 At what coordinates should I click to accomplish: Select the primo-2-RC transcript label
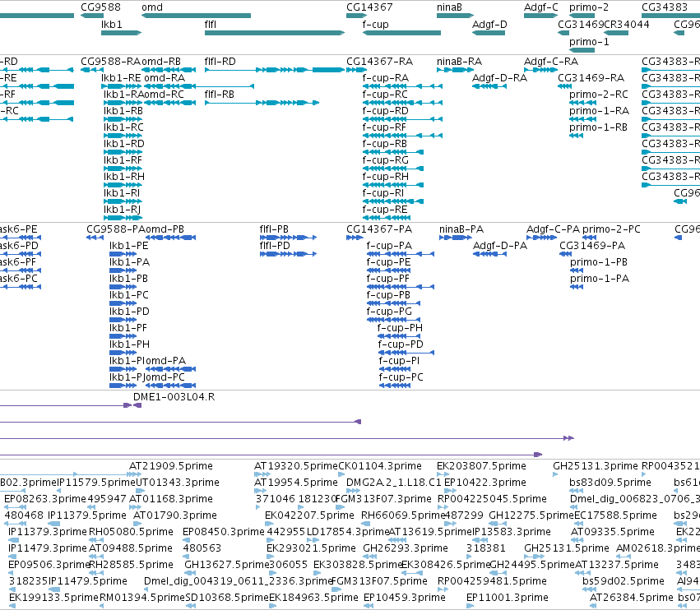click(599, 95)
